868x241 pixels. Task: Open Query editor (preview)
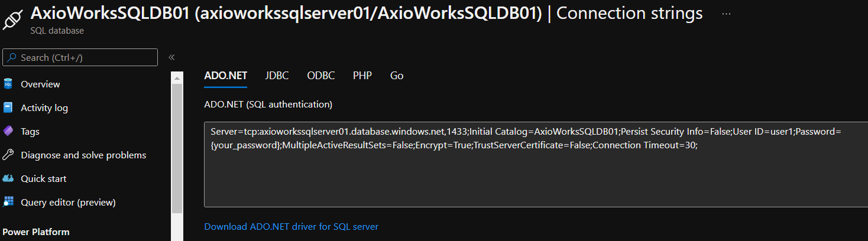(x=68, y=202)
